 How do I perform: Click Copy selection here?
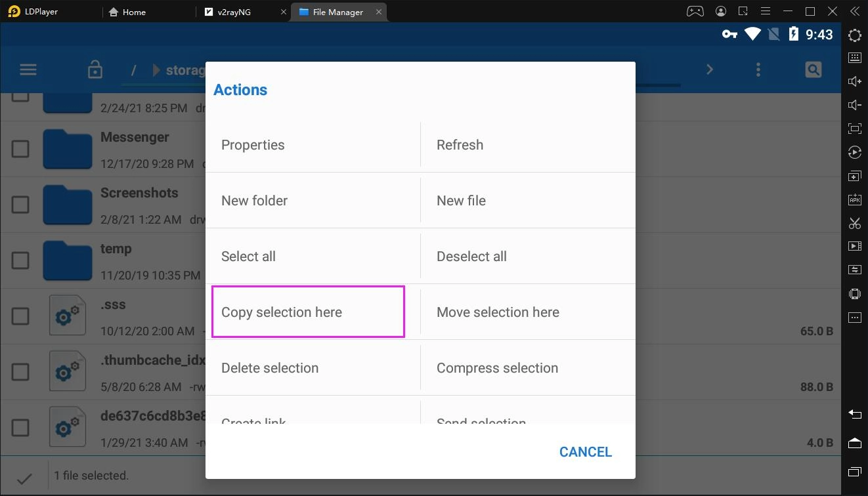coord(282,312)
